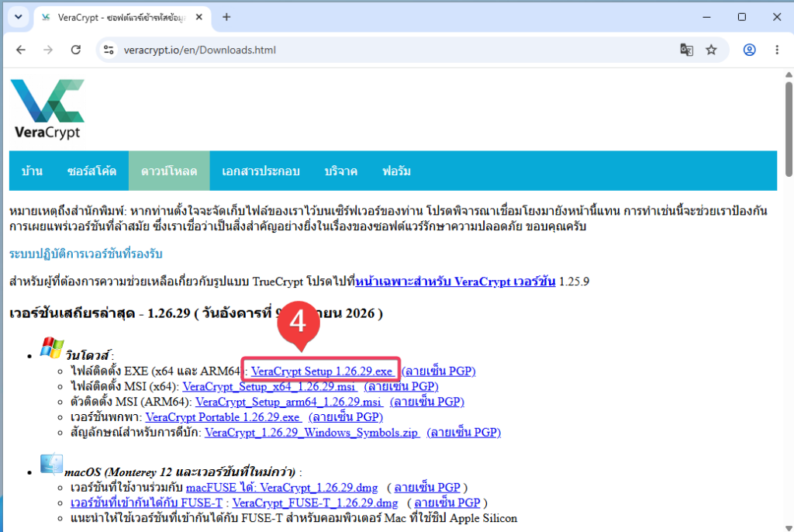This screenshot has width=794, height=532.
Task: Download VeraCrypt_1.26.29_Windows_Symbols.zip
Action: tap(312, 433)
